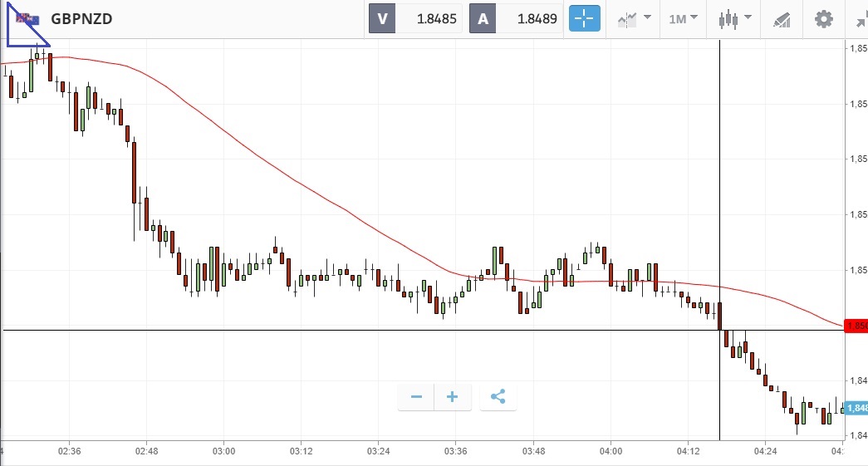The image size is (868, 466).
Task: Expand the 1M timeframe dropdown
Action: coord(684,18)
